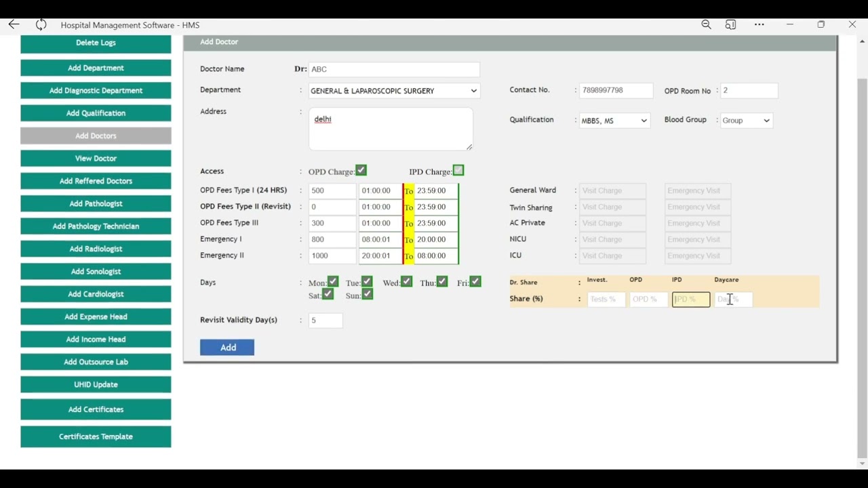Uncheck the Thu day checkbox

pos(442,281)
